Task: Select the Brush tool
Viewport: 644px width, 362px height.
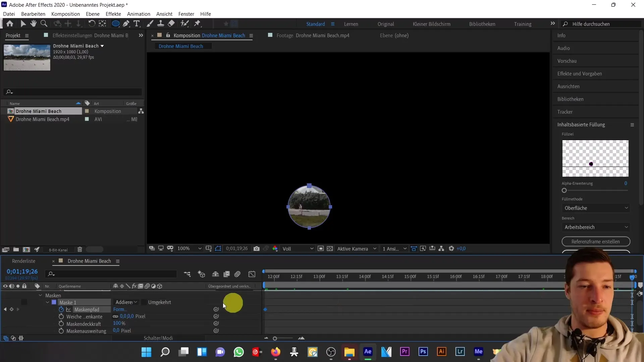Action: point(150,23)
